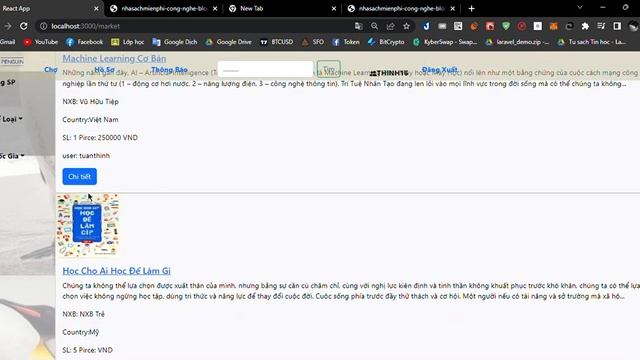Switch to the last nhasachmienphi tab
The width and height of the screenshot is (640, 360).
(401, 8)
